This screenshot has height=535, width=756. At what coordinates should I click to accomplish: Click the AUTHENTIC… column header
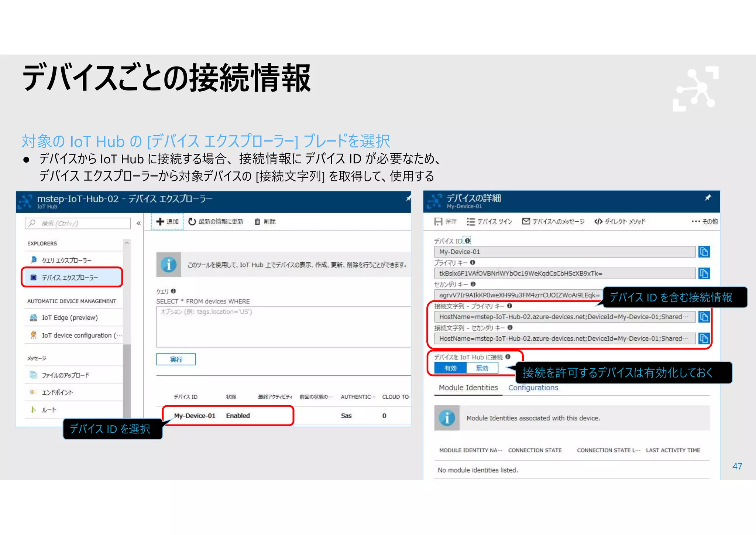[358, 397]
